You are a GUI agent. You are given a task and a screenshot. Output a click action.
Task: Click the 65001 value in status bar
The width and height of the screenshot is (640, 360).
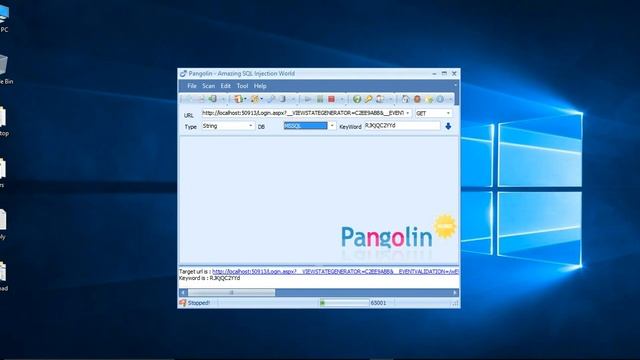(378, 303)
